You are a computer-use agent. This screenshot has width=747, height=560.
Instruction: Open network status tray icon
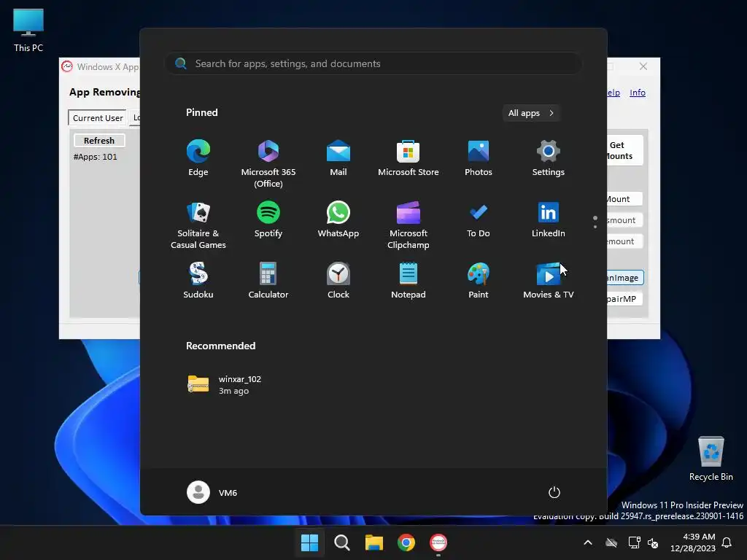pos(634,542)
